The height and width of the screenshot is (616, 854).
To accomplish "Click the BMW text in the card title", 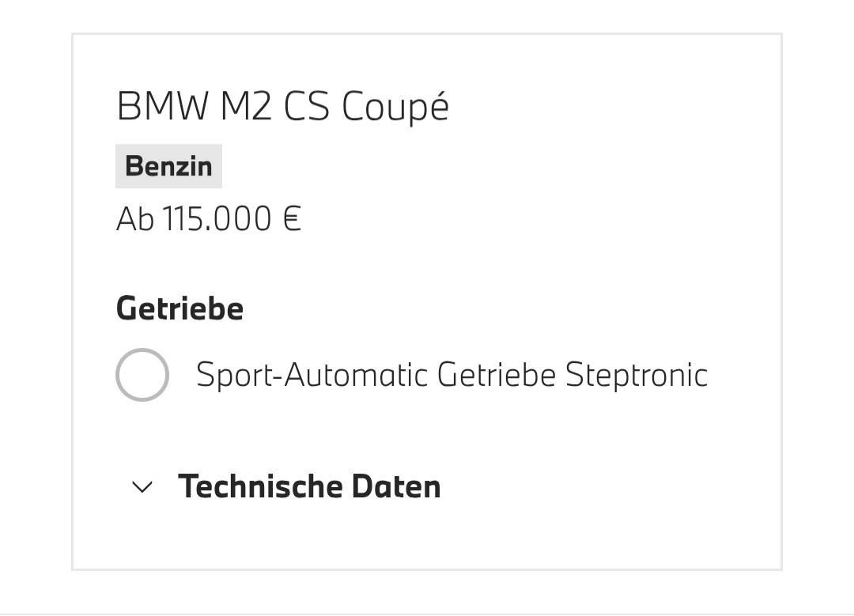I will tap(163, 106).
